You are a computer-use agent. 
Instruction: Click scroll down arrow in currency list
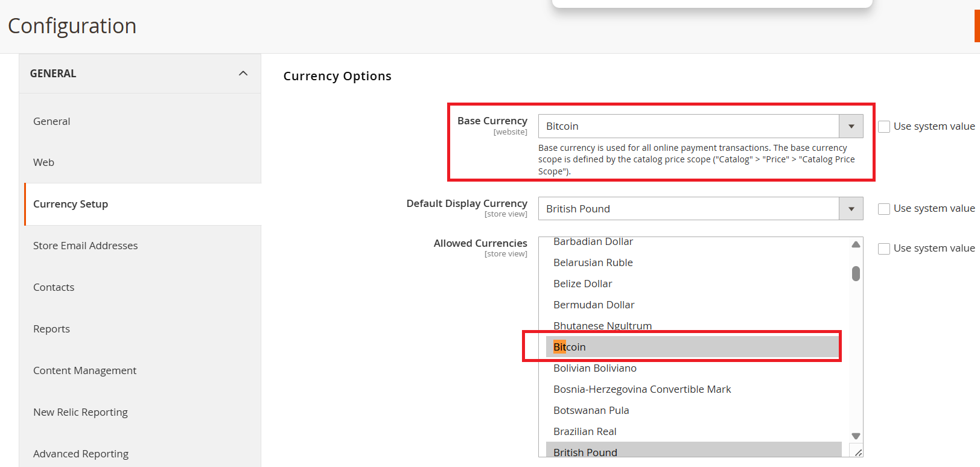(x=856, y=436)
